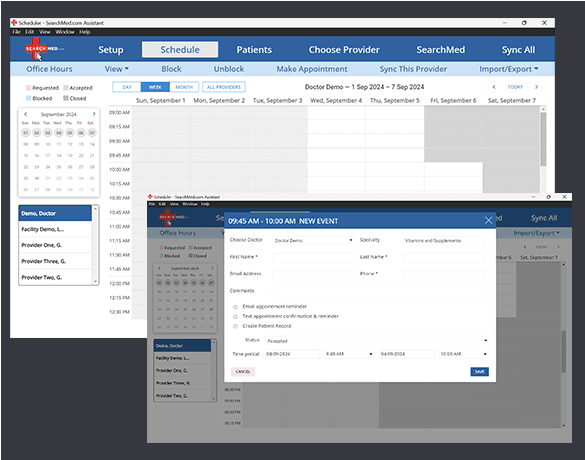The height and width of the screenshot is (460, 585).
Task: Click Sync All in back window
Action: pyautogui.click(x=518, y=50)
